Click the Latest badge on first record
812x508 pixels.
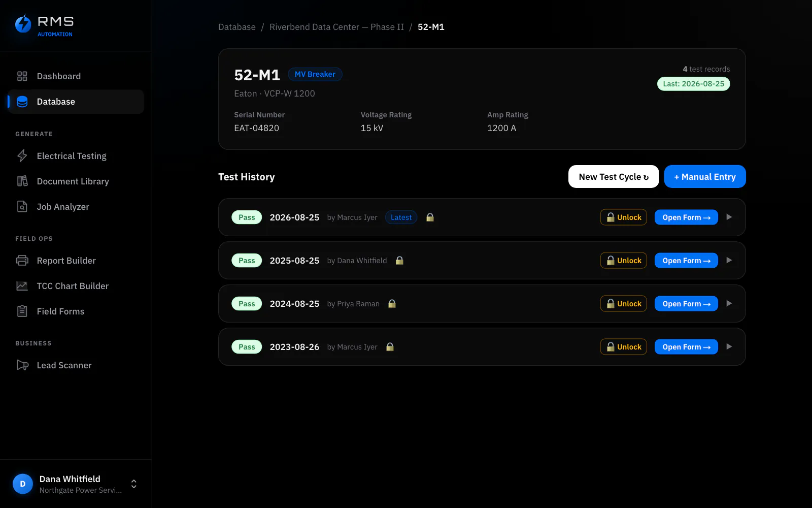[x=401, y=217]
